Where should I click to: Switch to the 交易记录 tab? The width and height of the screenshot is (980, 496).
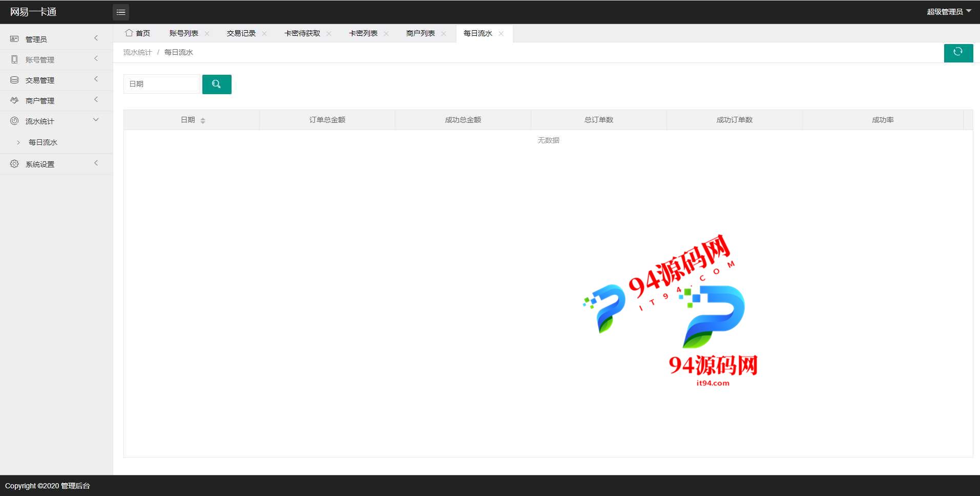pos(241,33)
